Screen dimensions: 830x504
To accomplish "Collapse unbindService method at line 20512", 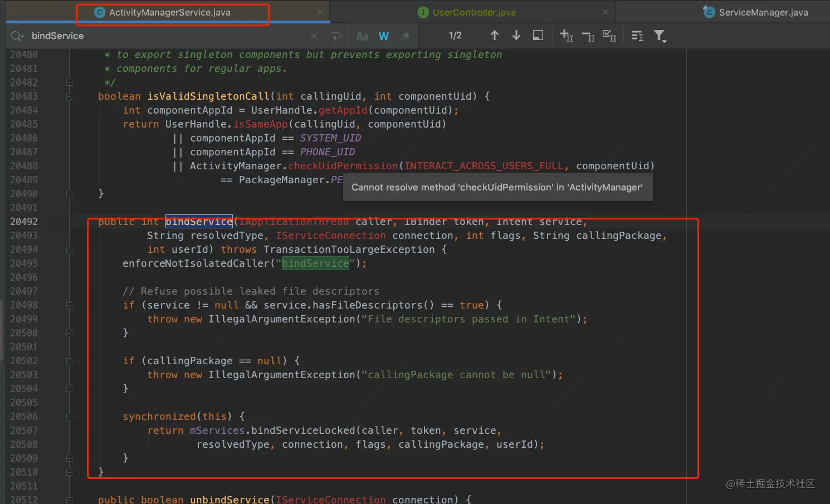I will (69, 500).
